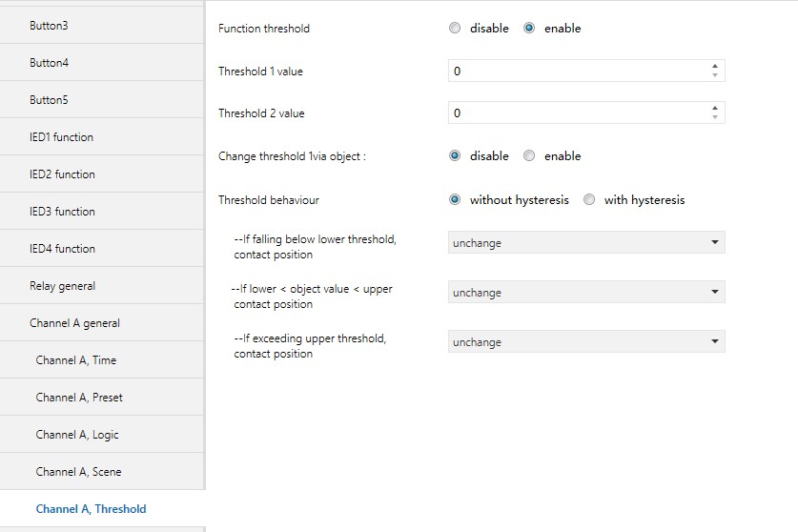Image resolution: width=798 pixels, height=532 pixels.
Task: Enable Change threshold 1 via object
Action: pyautogui.click(x=529, y=156)
